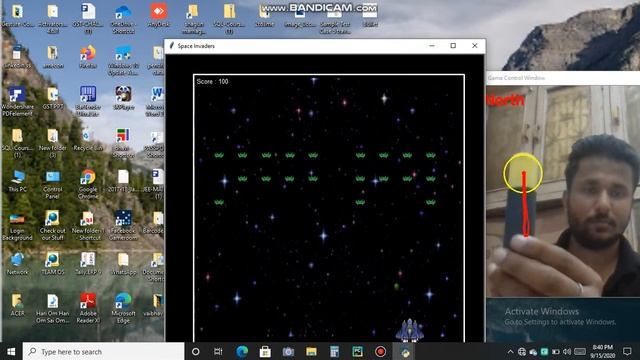The width and height of the screenshot is (640, 360).
Task: Open the battery status tray icon
Action: tap(556, 351)
